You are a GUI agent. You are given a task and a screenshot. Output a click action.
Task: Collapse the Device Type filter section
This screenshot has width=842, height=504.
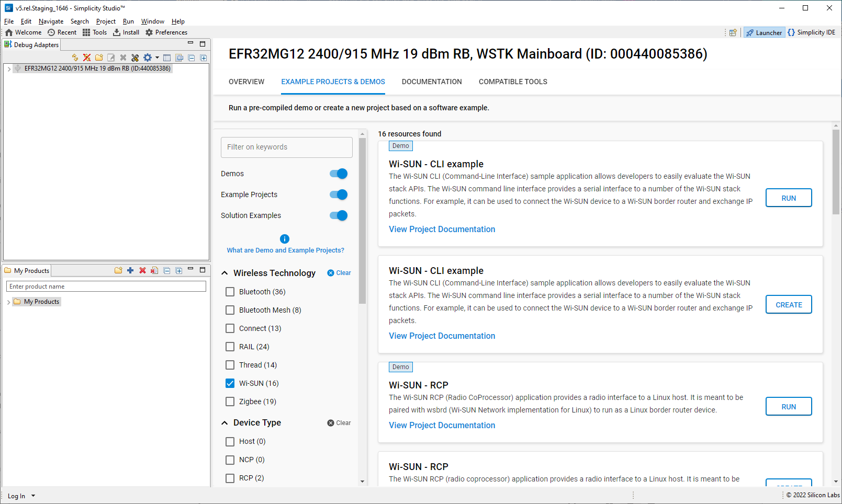tap(225, 422)
